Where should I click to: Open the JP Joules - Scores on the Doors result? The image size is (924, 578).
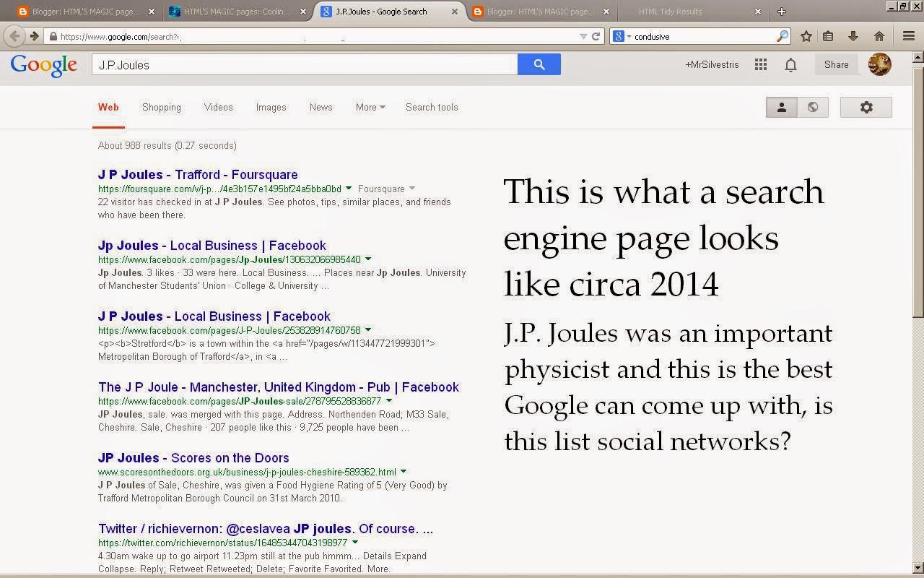pos(193,458)
